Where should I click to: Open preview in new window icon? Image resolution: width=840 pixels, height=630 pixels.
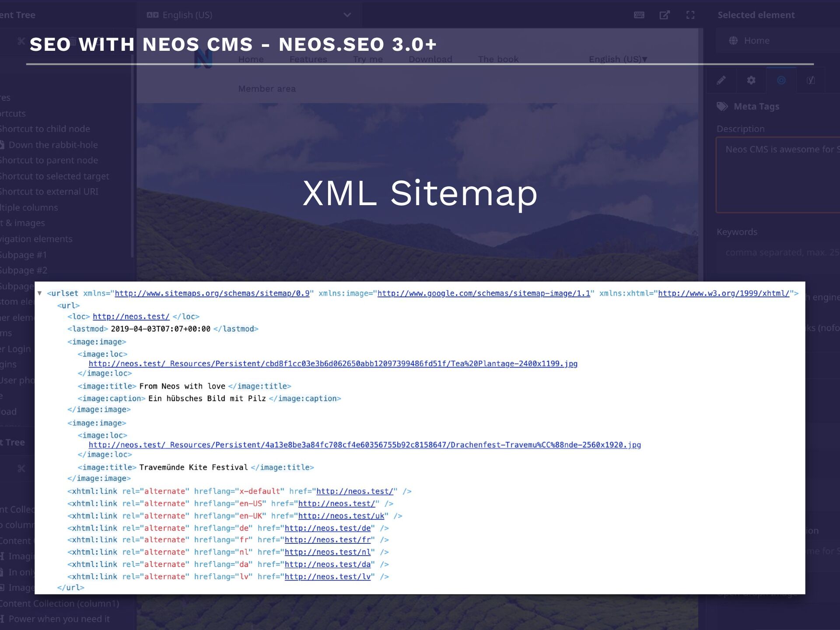coord(664,15)
